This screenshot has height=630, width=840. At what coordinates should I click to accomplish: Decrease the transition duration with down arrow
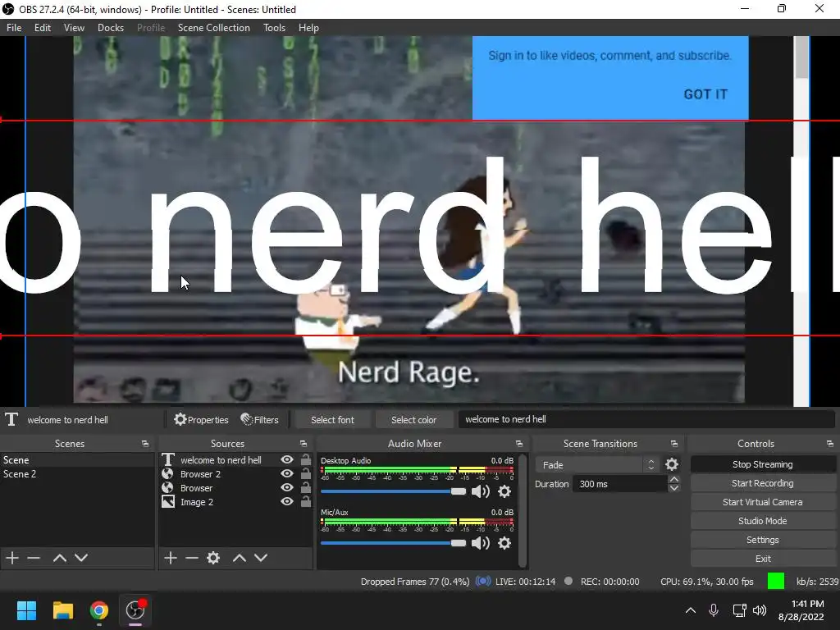coord(674,488)
